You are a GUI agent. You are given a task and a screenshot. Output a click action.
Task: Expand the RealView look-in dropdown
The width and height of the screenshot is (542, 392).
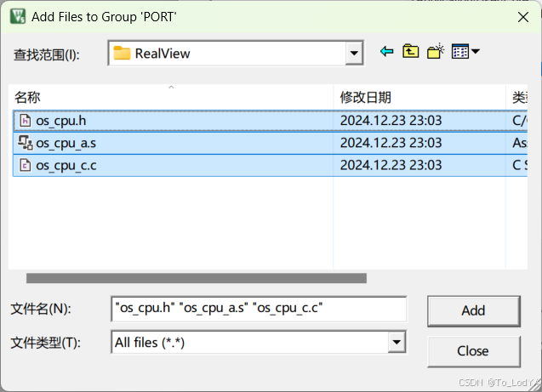click(354, 54)
